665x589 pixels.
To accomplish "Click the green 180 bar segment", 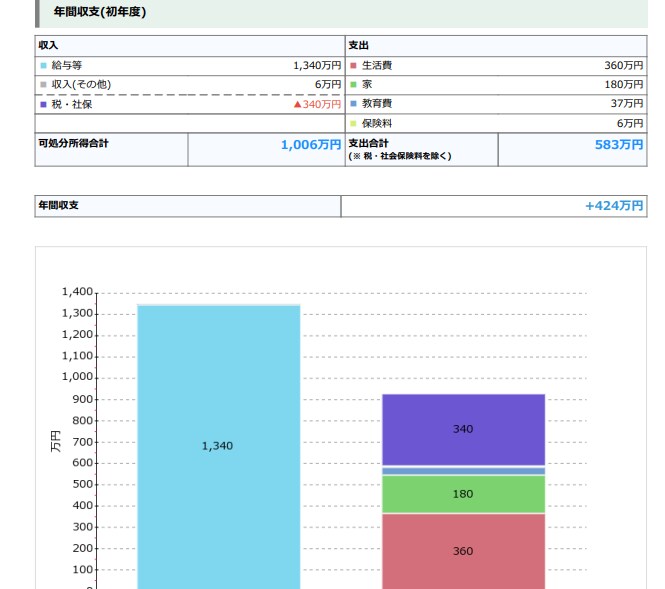I will pos(464,494).
